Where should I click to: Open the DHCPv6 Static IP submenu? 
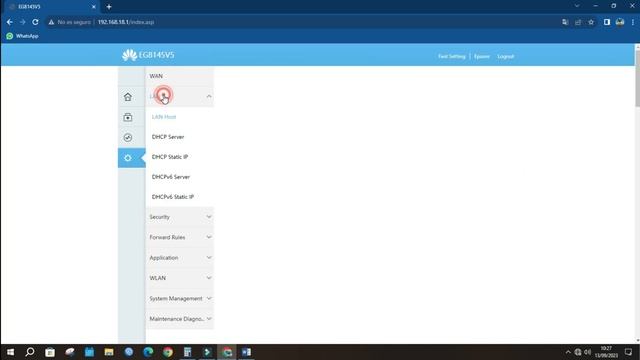(x=173, y=197)
